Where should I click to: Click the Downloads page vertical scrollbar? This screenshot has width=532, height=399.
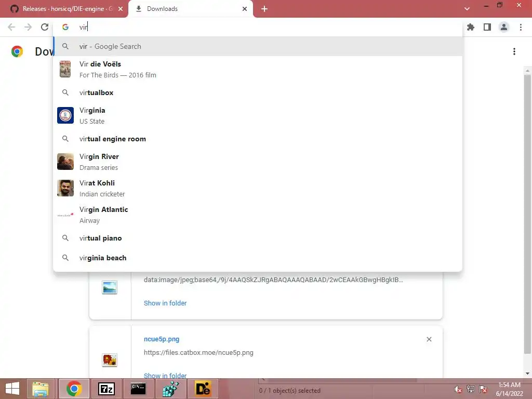[527, 214]
